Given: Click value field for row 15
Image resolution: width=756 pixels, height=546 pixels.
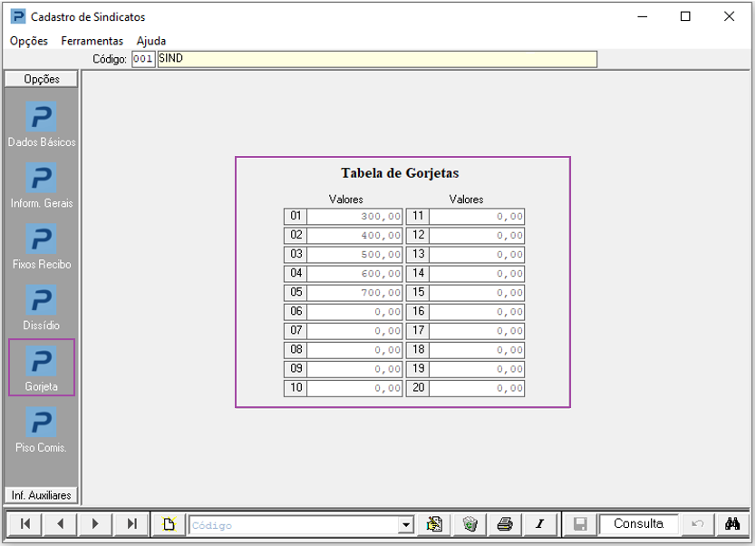Looking at the screenshot, I should pyautogui.click(x=477, y=293).
